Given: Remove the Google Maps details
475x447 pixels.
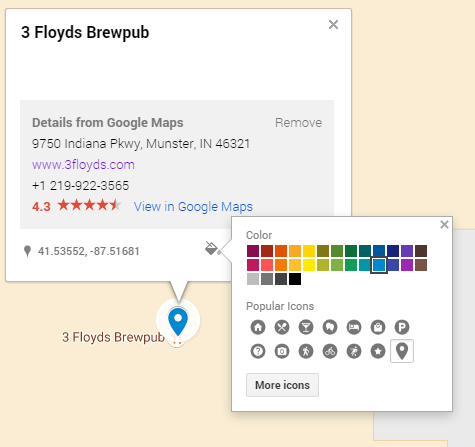Looking at the screenshot, I should coord(298,123).
